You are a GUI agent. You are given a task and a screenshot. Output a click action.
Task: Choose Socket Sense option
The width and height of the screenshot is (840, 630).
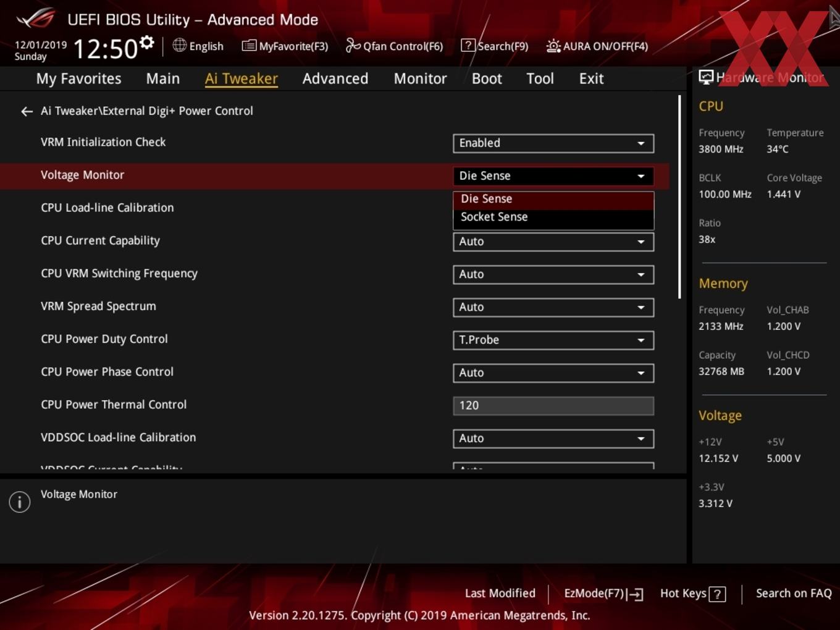[553, 217]
